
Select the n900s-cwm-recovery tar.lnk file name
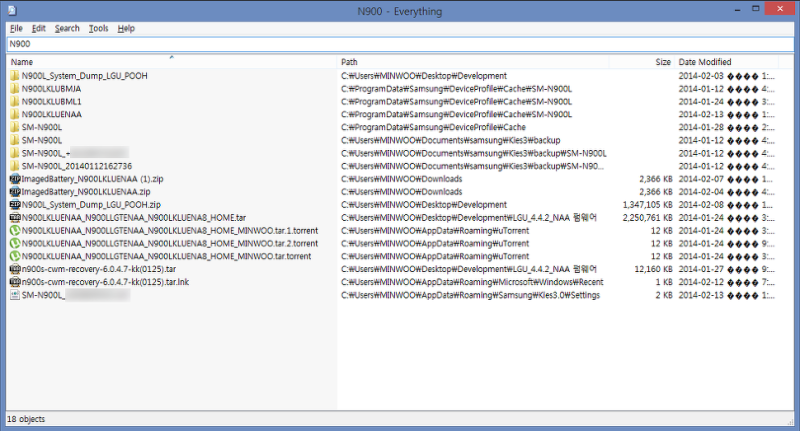click(105, 282)
